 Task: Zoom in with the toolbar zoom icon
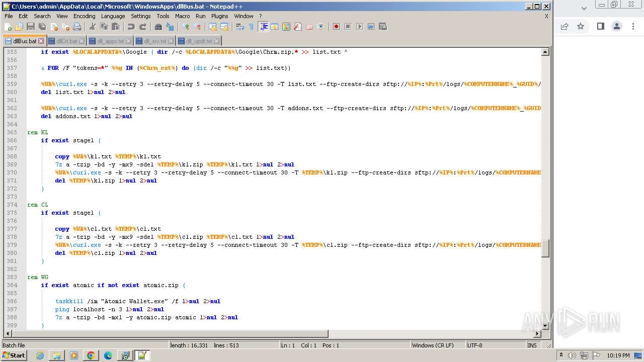pyautogui.click(x=186, y=27)
